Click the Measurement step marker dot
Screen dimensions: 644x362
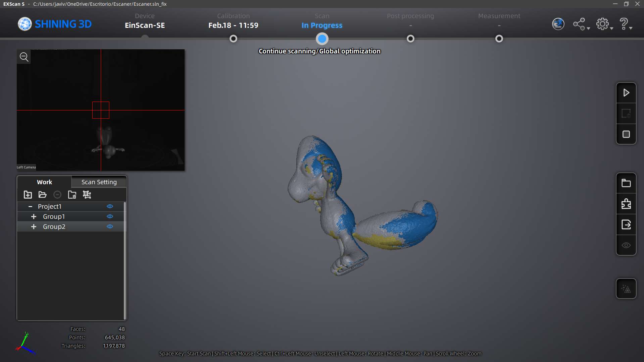pos(499,39)
